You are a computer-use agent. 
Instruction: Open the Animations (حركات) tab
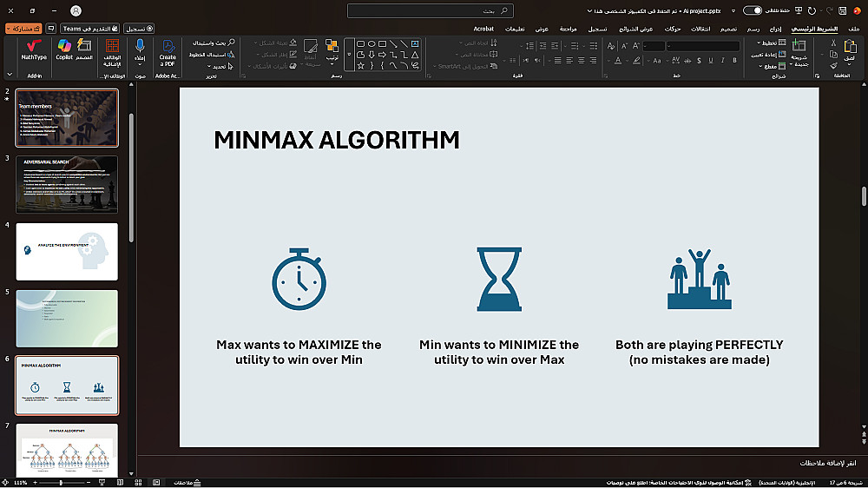click(x=673, y=29)
